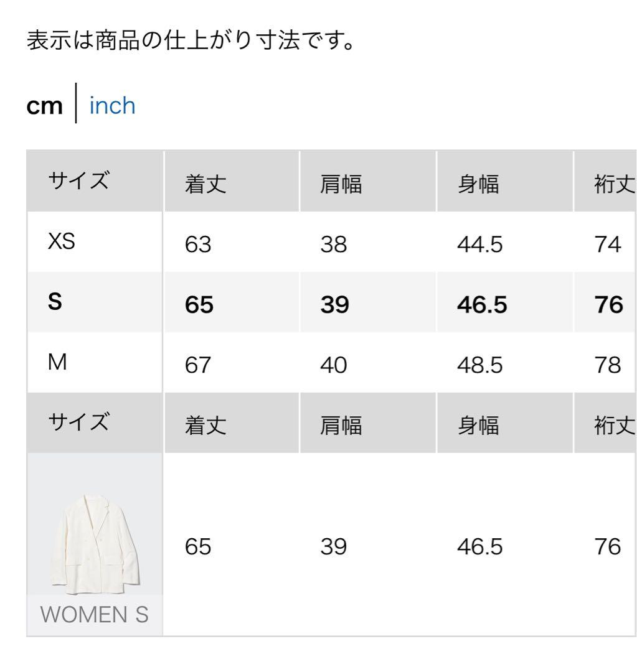Select the XS size row label
This screenshot has width=637, height=672.
[62, 241]
